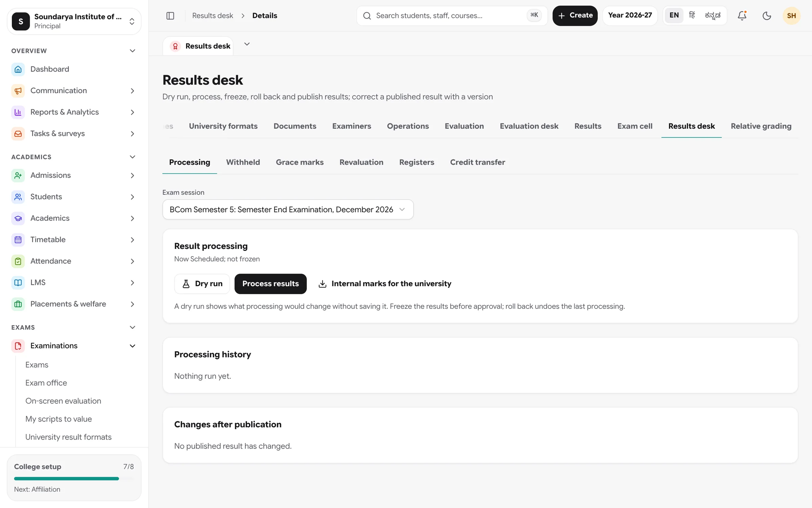Open the Dashboard home icon
This screenshot has height=508, width=812.
18,69
